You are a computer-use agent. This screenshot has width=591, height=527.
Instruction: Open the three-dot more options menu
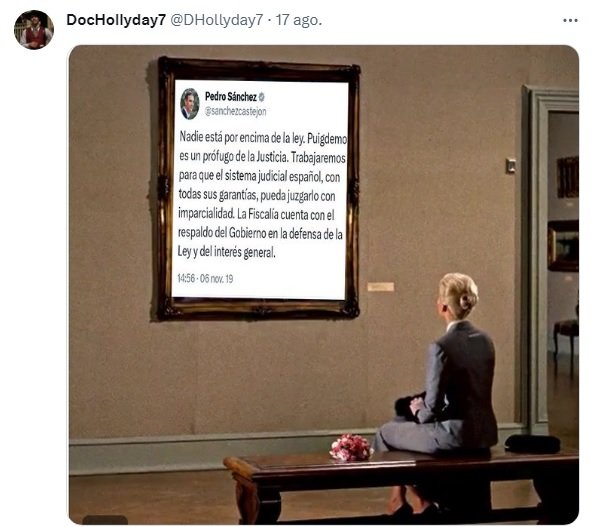tap(570, 21)
